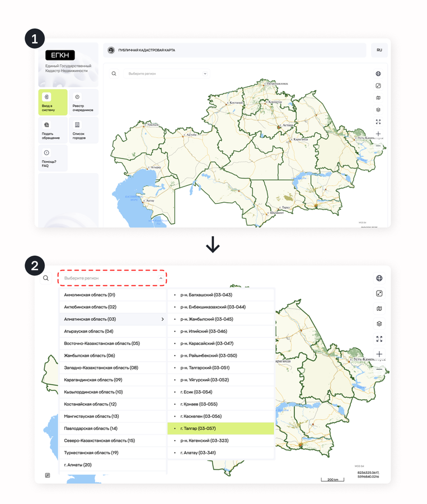Pick г. Алматы (20) in region list
427x504 pixels.
[78, 465]
